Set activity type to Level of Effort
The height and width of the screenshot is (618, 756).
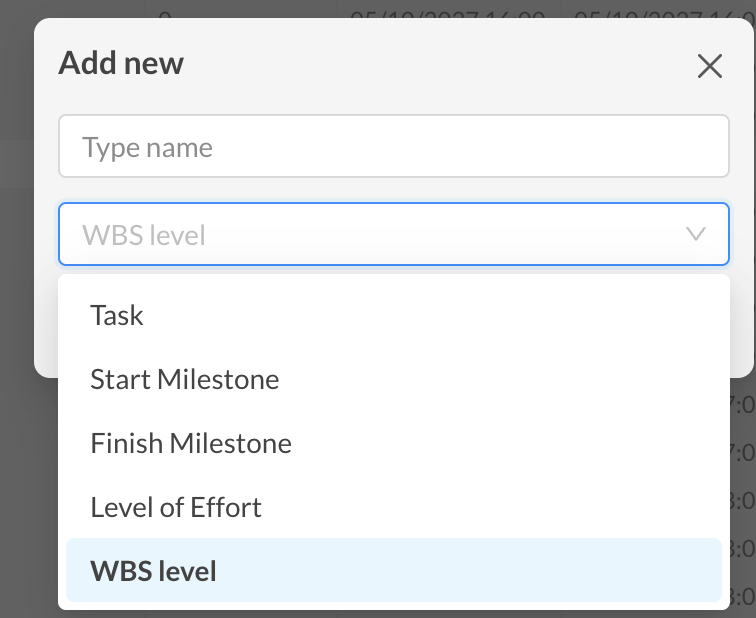pyautogui.click(x=393, y=507)
